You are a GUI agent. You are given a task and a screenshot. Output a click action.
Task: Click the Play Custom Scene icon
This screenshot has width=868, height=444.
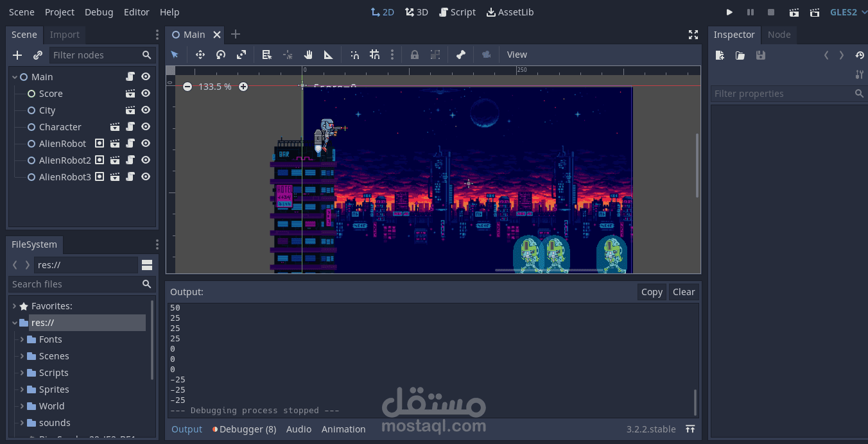coord(815,12)
